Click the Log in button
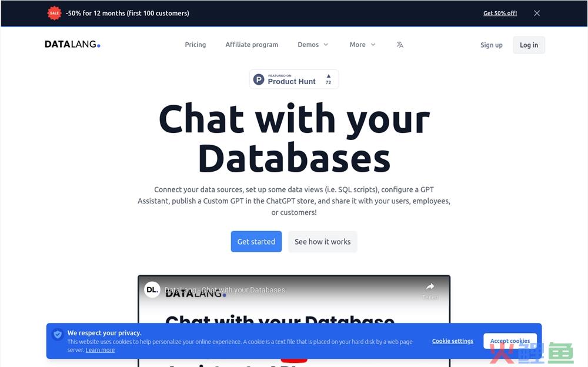Image resolution: width=588 pixels, height=367 pixels. pyautogui.click(x=529, y=45)
